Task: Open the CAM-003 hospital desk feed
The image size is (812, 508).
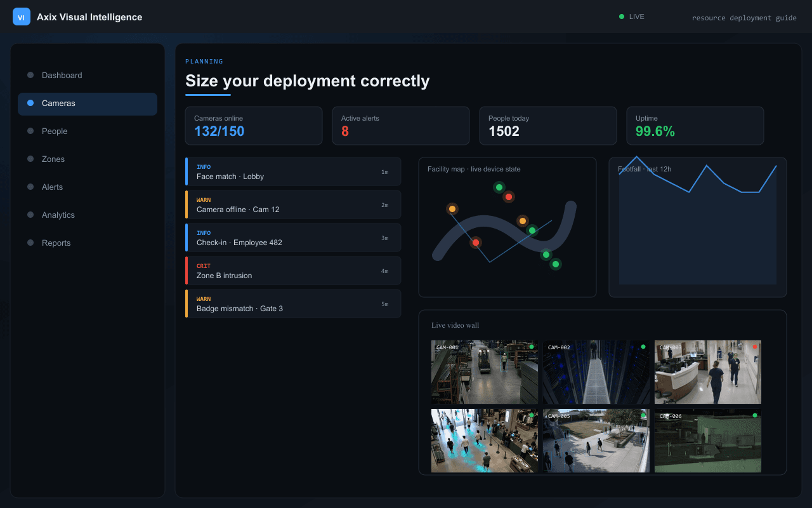Action: point(708,372)
